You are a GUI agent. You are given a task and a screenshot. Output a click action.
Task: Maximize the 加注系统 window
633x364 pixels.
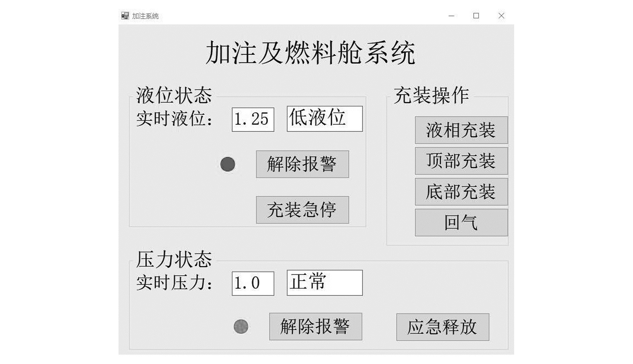coord(476,16)
